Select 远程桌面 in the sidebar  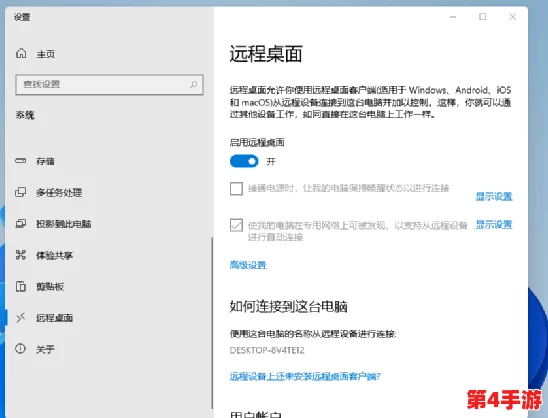click(55, 318)
